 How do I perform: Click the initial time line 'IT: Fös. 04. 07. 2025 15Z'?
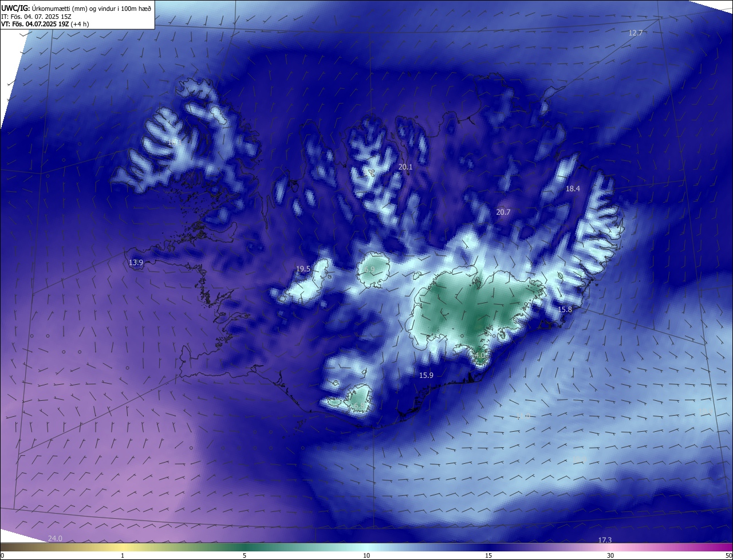click(36, 17)
